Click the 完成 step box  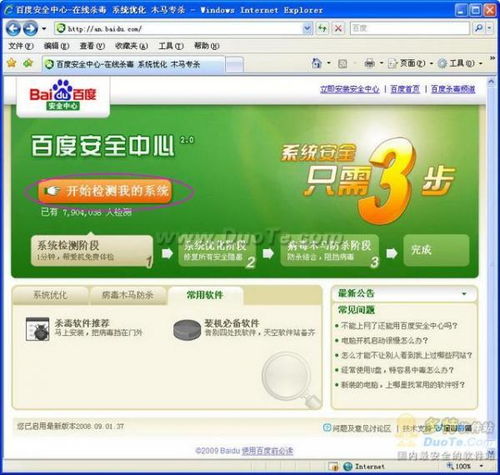tap(436, 250)
